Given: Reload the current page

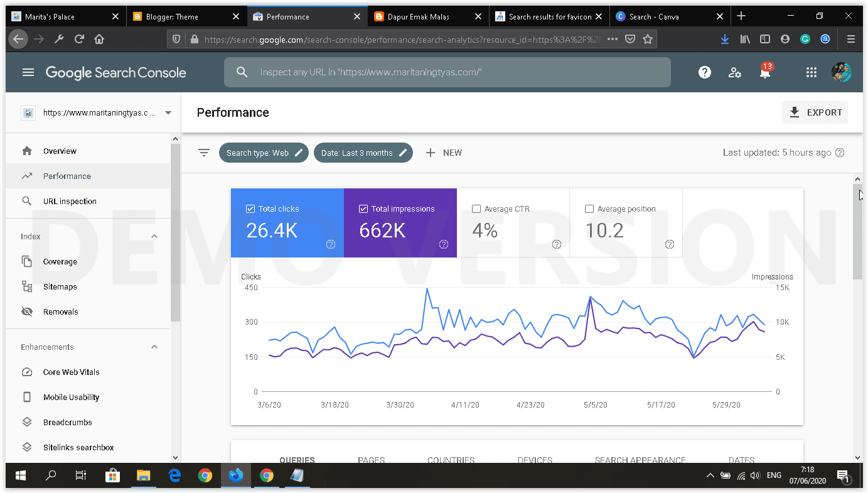Looking at the screenshot, I should pos(79,39).
